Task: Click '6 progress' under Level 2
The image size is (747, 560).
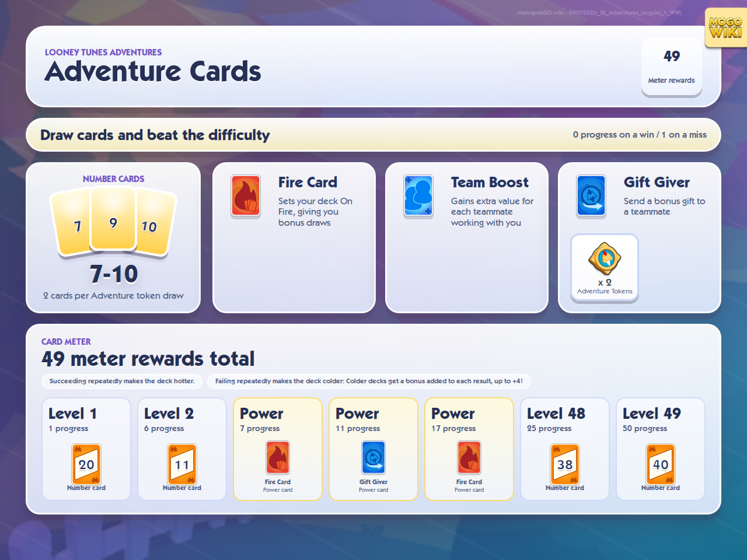Action: tap(164, 429)
